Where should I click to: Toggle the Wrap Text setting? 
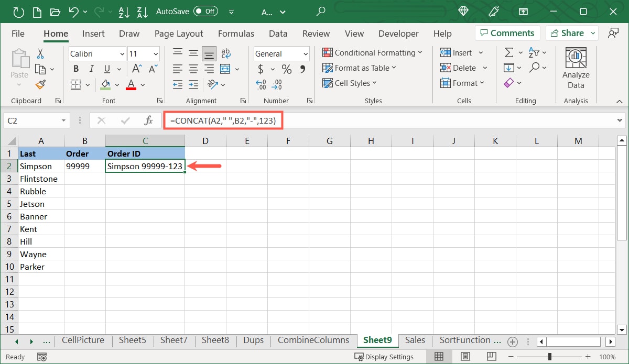(x=226, y=53)
